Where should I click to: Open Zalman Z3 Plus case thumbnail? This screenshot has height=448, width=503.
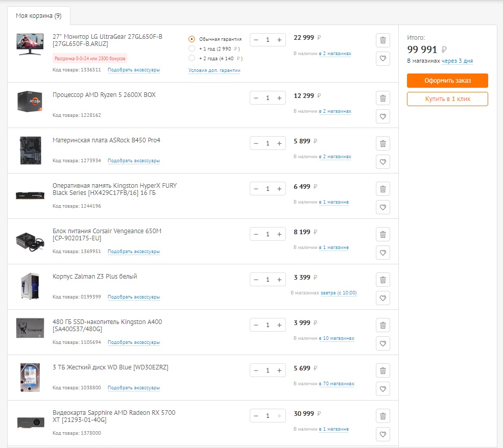(x=30, y=286)
